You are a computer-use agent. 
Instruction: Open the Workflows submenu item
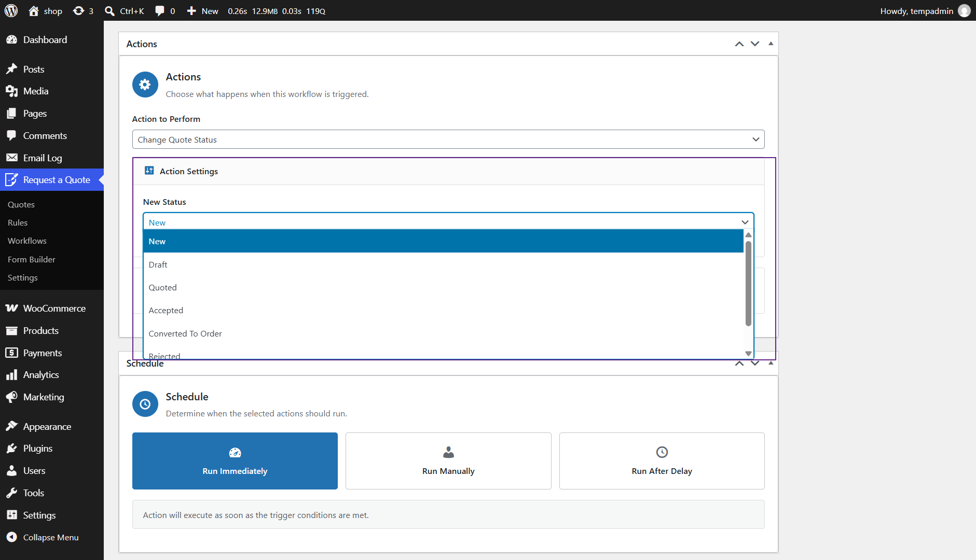click(27, 241)
